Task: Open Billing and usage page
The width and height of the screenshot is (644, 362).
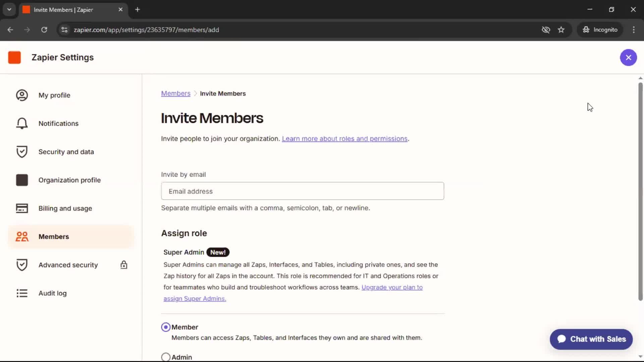Action: tap(71, 208)
